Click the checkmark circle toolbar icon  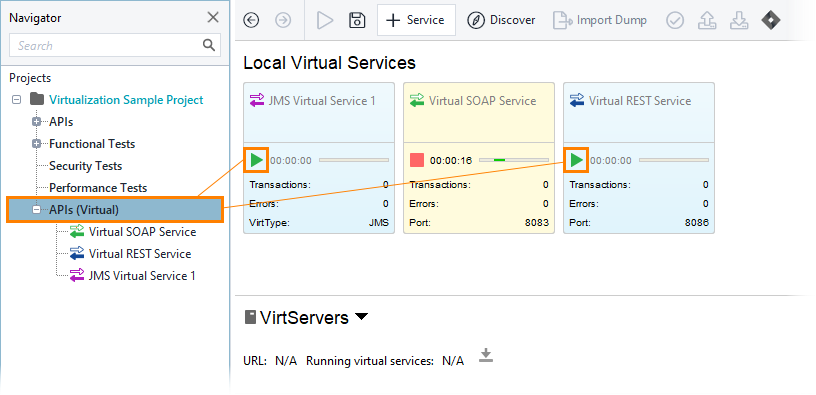[x=675, y=20]
